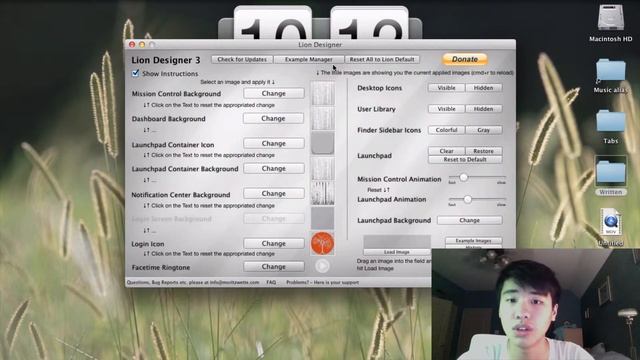640x360 pixels.
Task: Open the Example Manager
Action: pos(309,59)
